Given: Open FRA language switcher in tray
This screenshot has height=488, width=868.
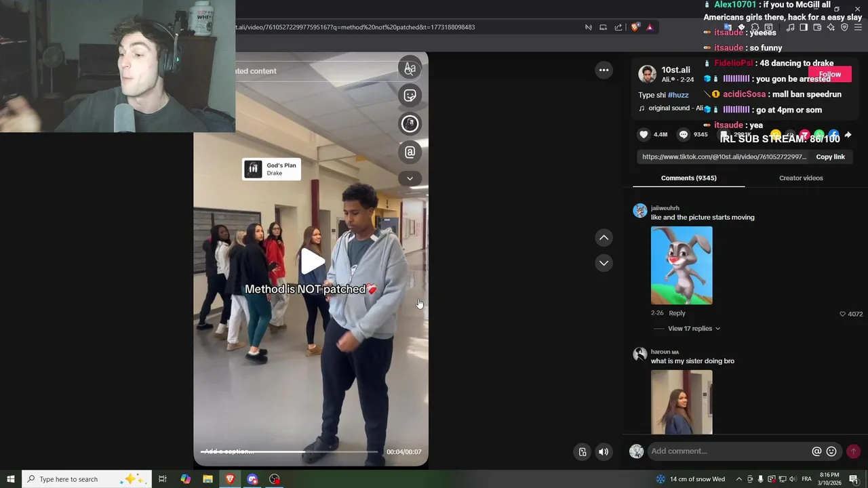Looking at the screenshot, I should tap(807, 479).
